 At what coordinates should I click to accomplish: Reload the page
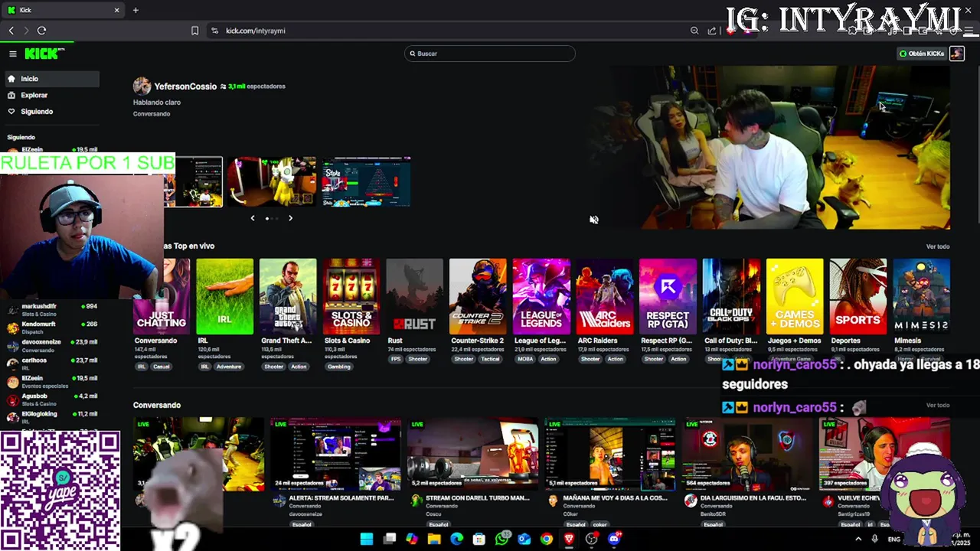click(41, 31)
